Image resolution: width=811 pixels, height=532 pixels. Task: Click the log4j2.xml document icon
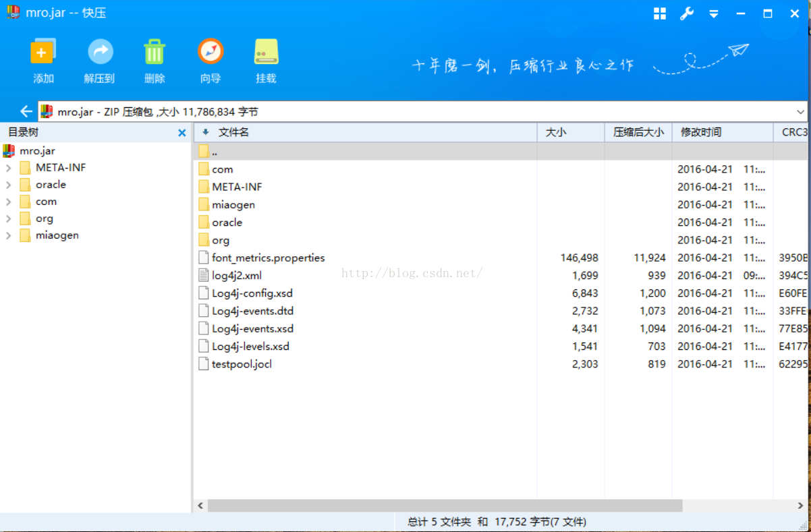tap(204, 275)
